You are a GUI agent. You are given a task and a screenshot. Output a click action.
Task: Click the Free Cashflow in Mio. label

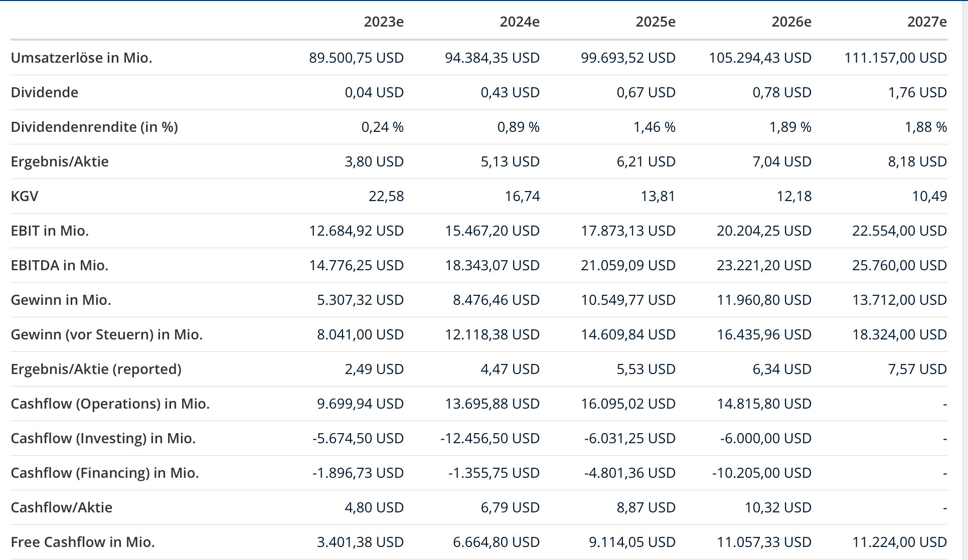click(83, 542)
